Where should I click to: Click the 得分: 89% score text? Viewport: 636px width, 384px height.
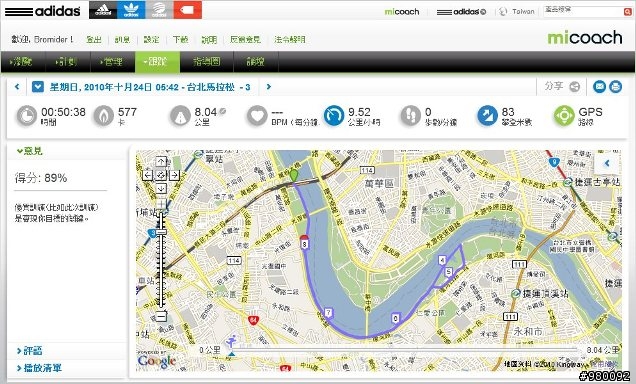[41, 178]
